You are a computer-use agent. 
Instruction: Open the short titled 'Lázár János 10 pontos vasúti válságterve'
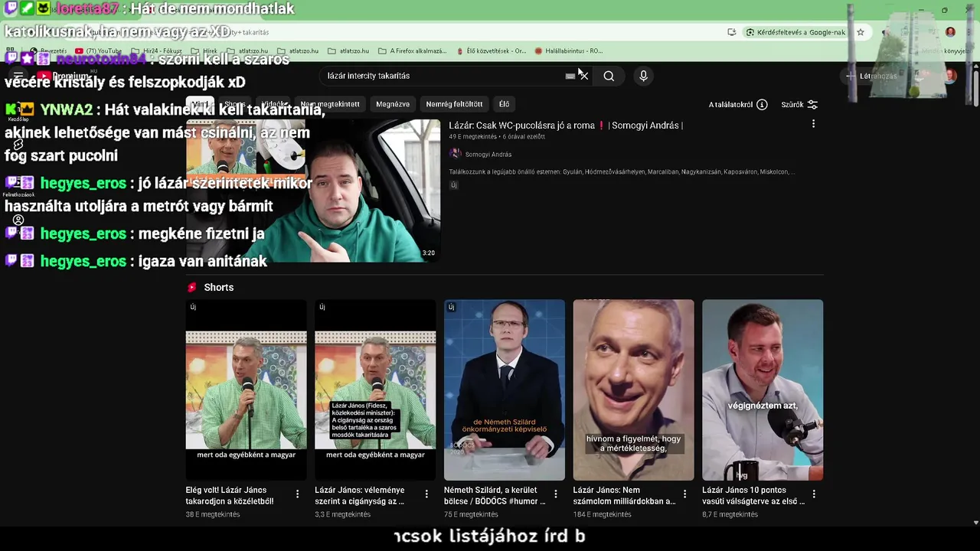(754, 495)
